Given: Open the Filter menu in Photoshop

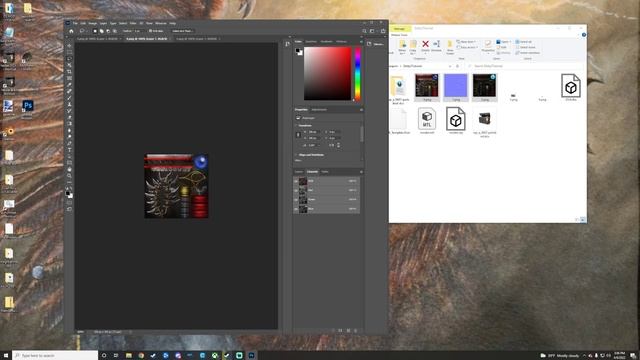Looking at the screenshot, I should click(133, 23).
